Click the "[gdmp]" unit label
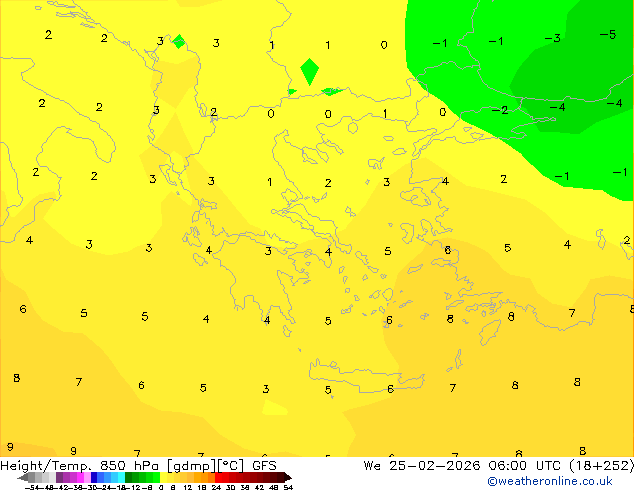Screen dimensions: 634x490 [x=191, y=466]
